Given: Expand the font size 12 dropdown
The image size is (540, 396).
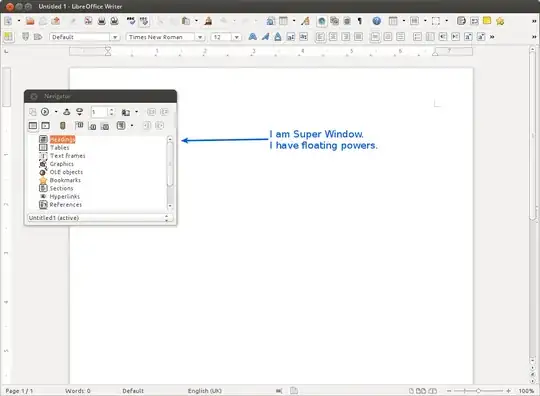Looking at the screenshot, I should [x=236, y=37].
